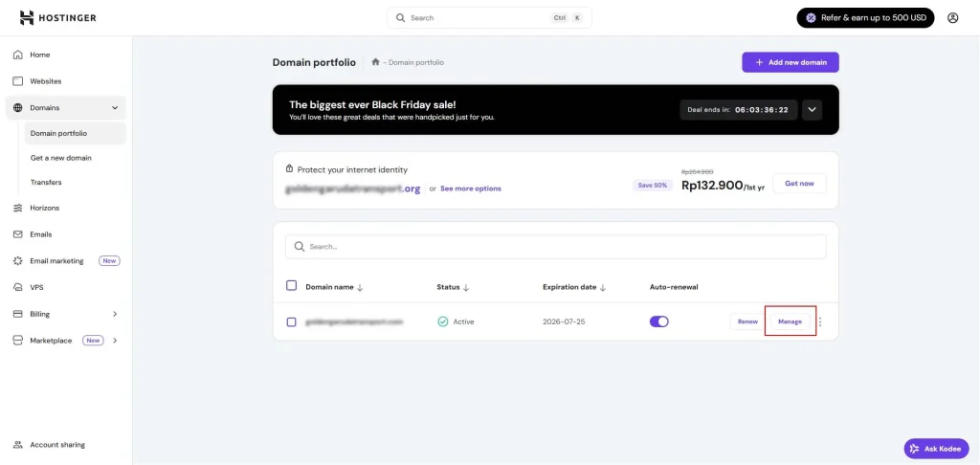
Task: Expand the Billing sidebar menu
Action: point(115,314)
